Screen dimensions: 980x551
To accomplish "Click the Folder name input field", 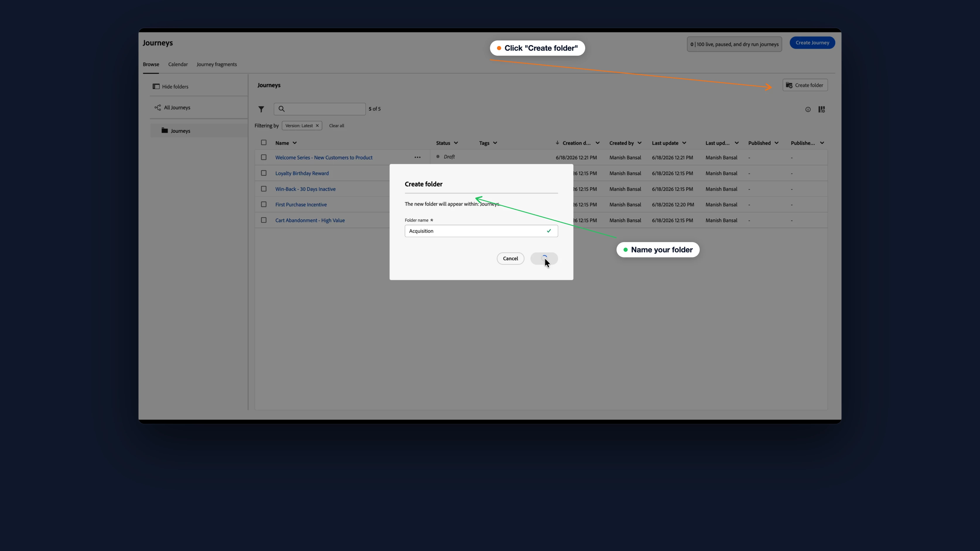I will tap(481, 231).
